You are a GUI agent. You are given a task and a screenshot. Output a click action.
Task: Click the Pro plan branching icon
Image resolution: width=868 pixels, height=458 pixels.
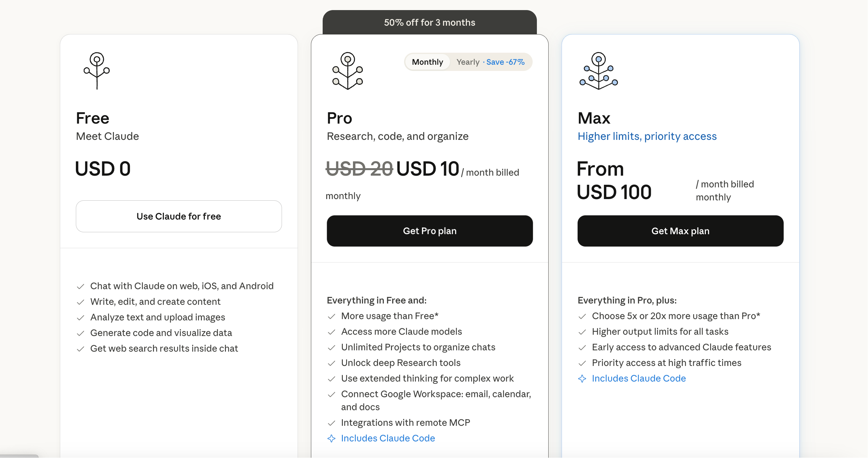347,71
